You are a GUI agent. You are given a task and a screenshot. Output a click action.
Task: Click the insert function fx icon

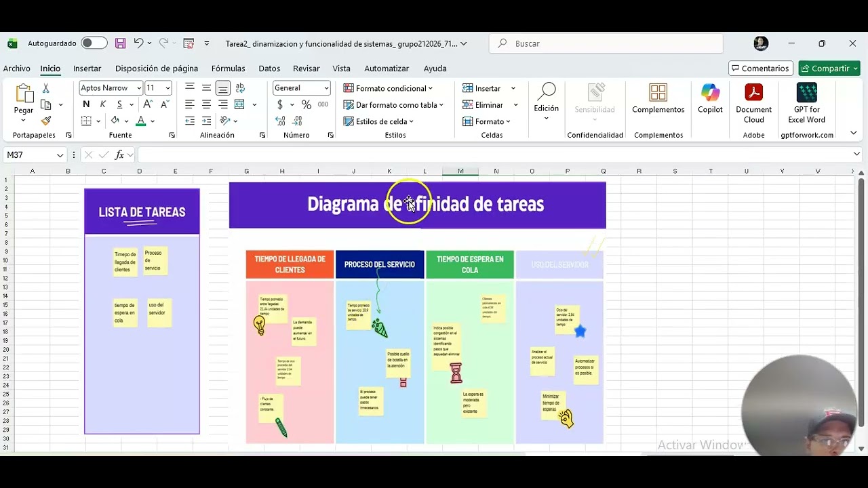119,155
